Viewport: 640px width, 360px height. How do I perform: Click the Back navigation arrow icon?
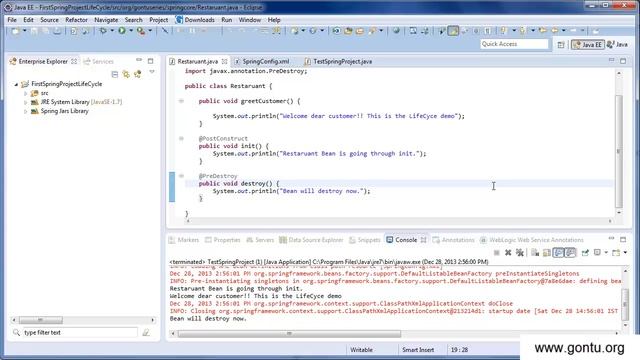pos(555,31)
